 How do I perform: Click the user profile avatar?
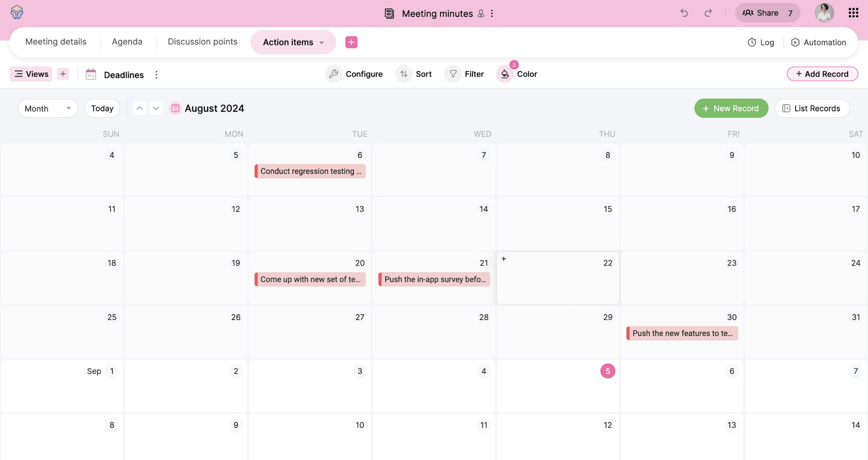[824, 13]
